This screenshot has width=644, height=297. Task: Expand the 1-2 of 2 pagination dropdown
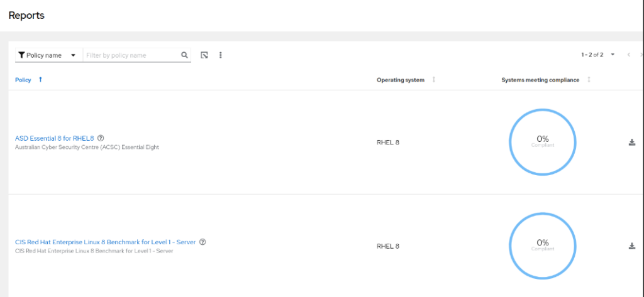pos(613,55)
